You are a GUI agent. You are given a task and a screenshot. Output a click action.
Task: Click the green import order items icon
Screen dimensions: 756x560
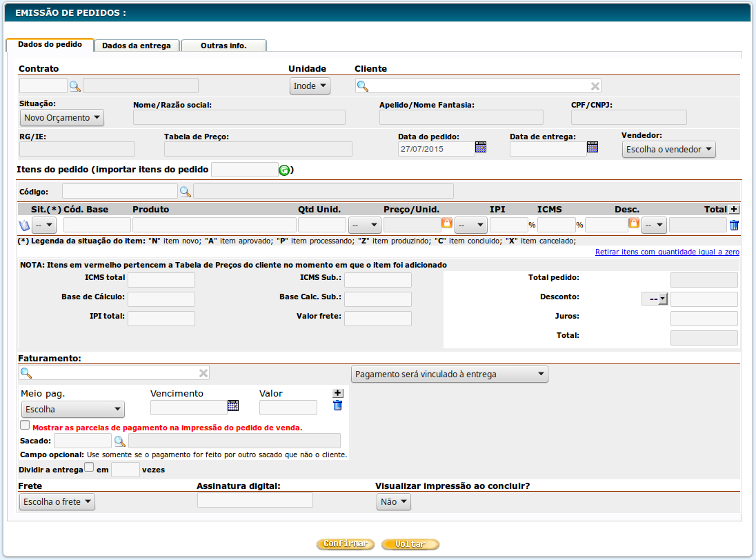coord(284,170)
